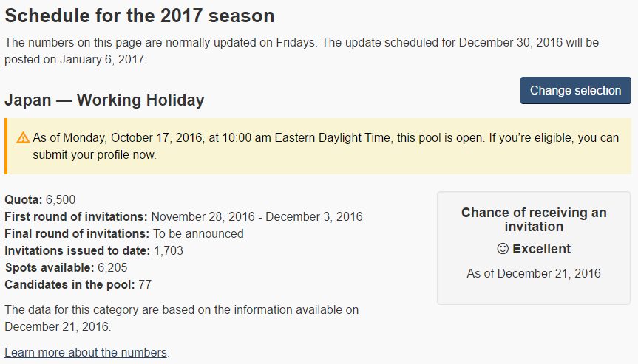Click the orange warning triangle icon
This screenshot has height=364, width=638.
[23, 138]
